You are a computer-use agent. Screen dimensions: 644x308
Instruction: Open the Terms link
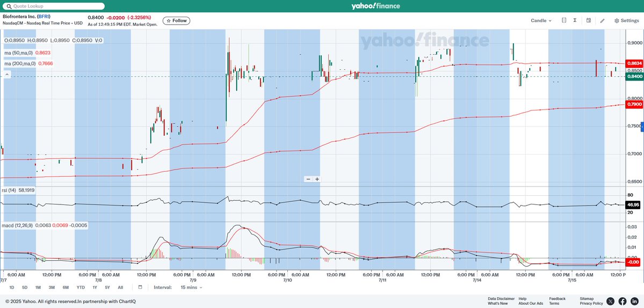tap(554, 304)
